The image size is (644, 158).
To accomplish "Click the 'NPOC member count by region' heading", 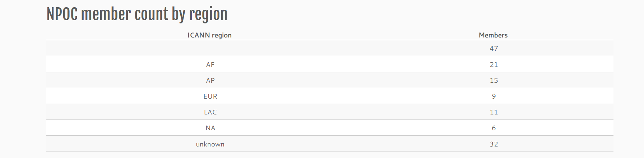I will (x=137, y=14).
